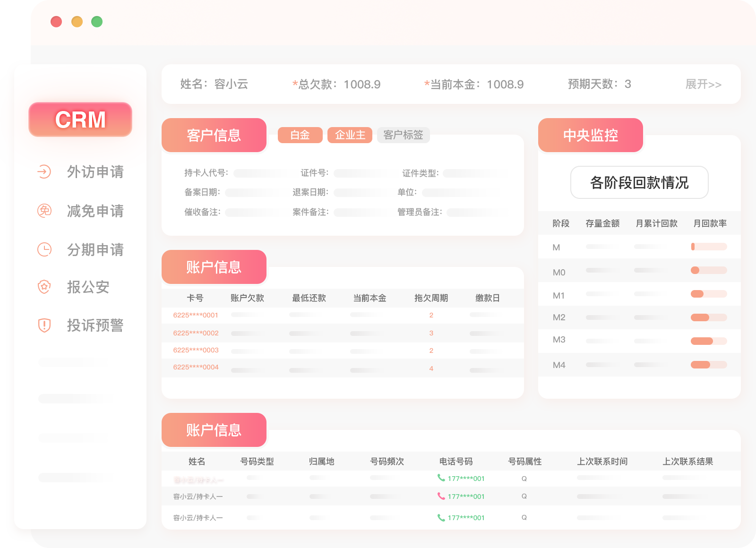The height and width of the screenshot is (548, 756).
Task: Toggle the 企业主 customer tag
Action: pos(350,135)
